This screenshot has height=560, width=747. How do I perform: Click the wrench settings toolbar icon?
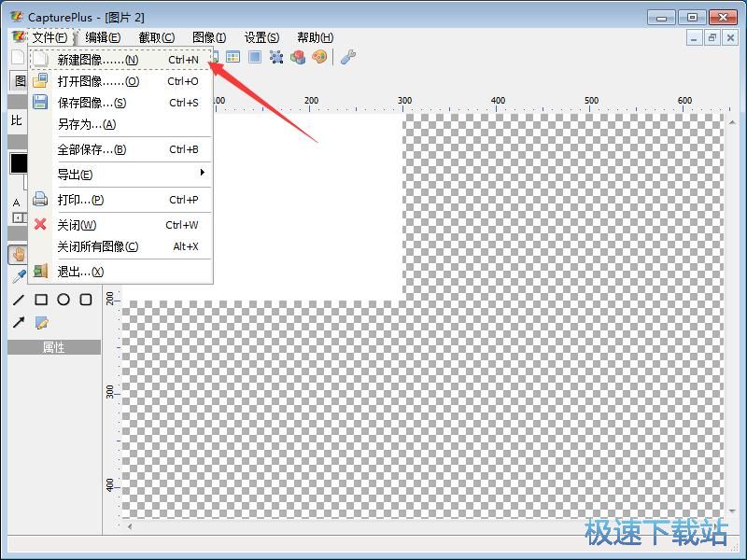pyautogui.click(x=346, y=57)
